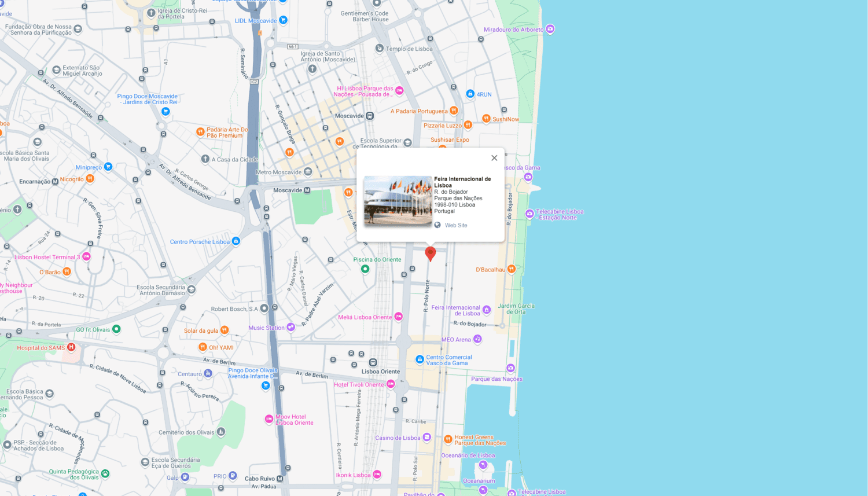Click the Centauro marker icon
This screenshot has width=868, height=496.
pos(208,374)
